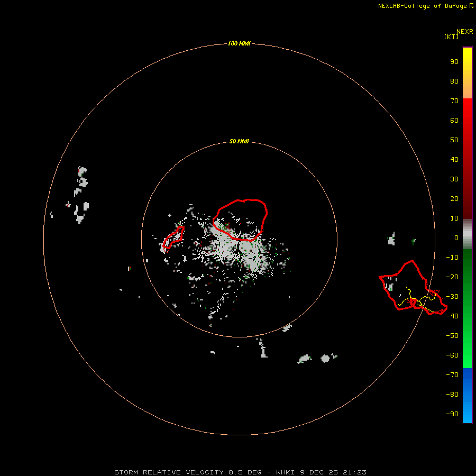Click the KHKI station identifier

[x=285, y=472]
